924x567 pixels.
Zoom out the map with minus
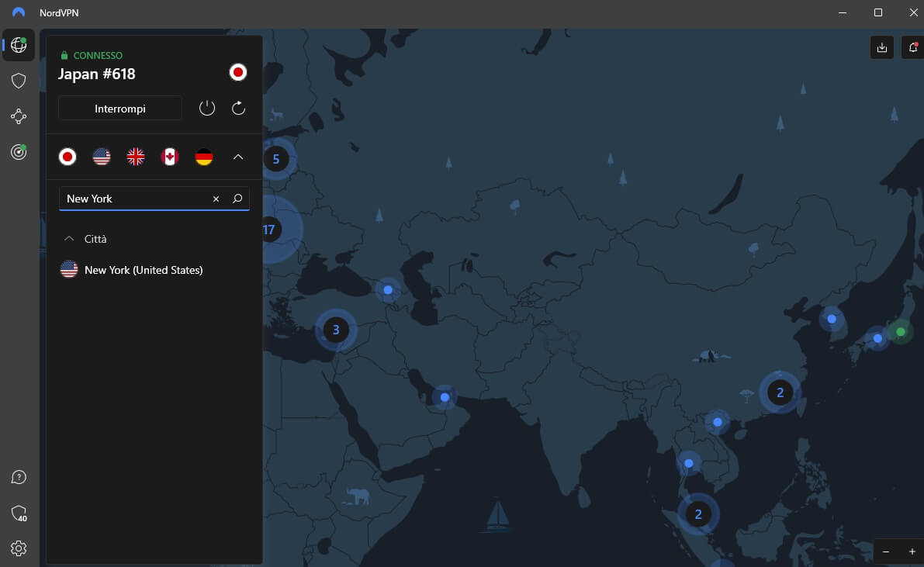tap(886, 551)
